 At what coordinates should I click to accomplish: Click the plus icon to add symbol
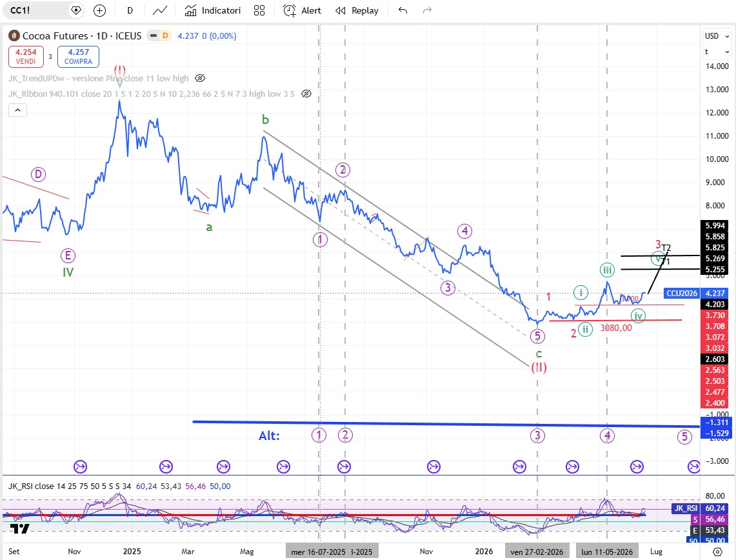pos(99,10)
